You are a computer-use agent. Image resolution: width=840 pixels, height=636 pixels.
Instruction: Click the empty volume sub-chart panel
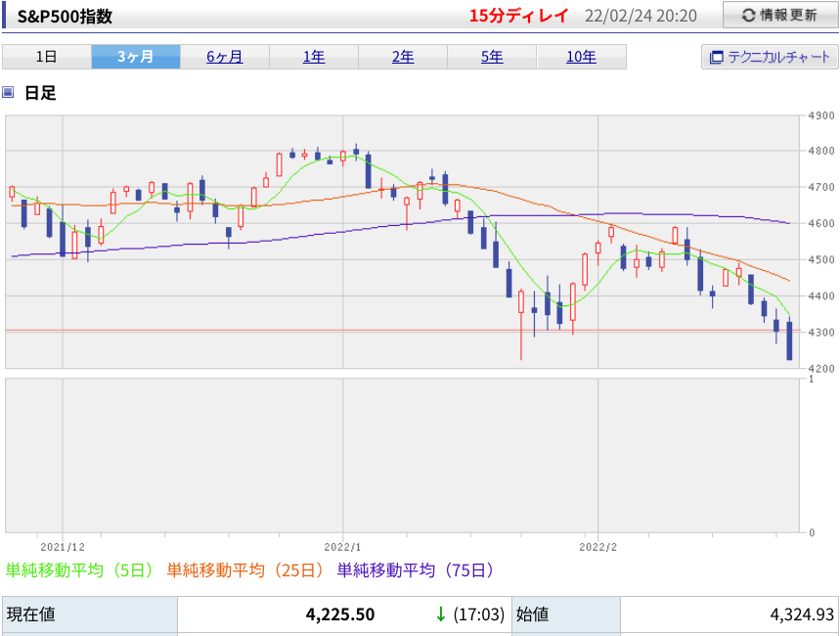(x=402, y=455)
